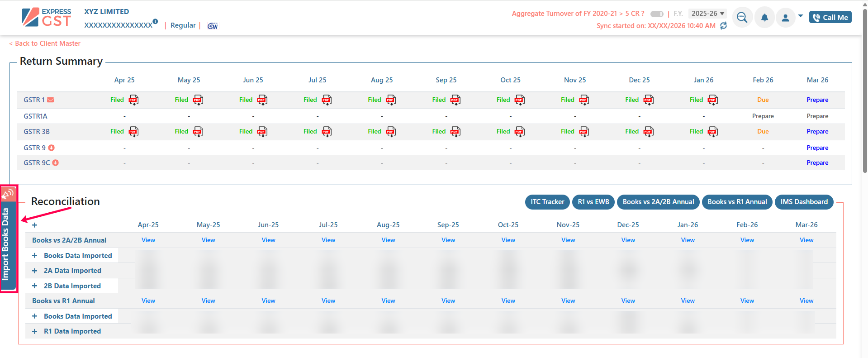Viewport: 868px width, 358px height.
Task: Click the GSTN portal icon
Action: point(213,26)
